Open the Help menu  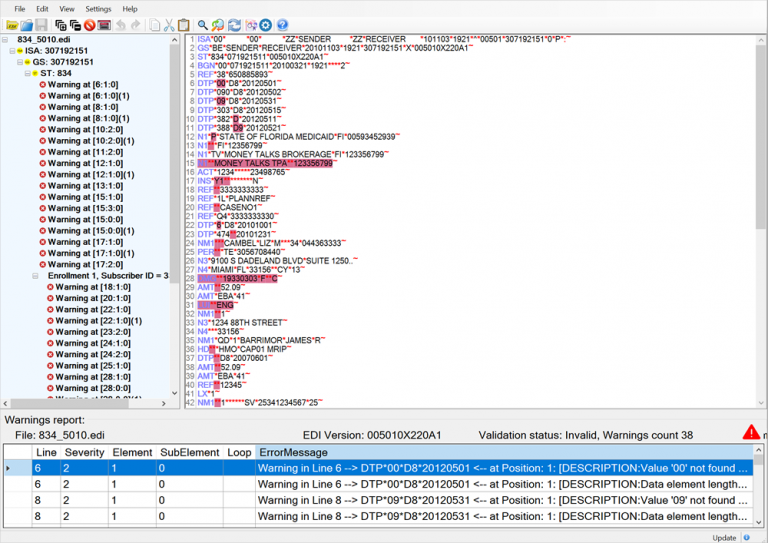point(130,9)
